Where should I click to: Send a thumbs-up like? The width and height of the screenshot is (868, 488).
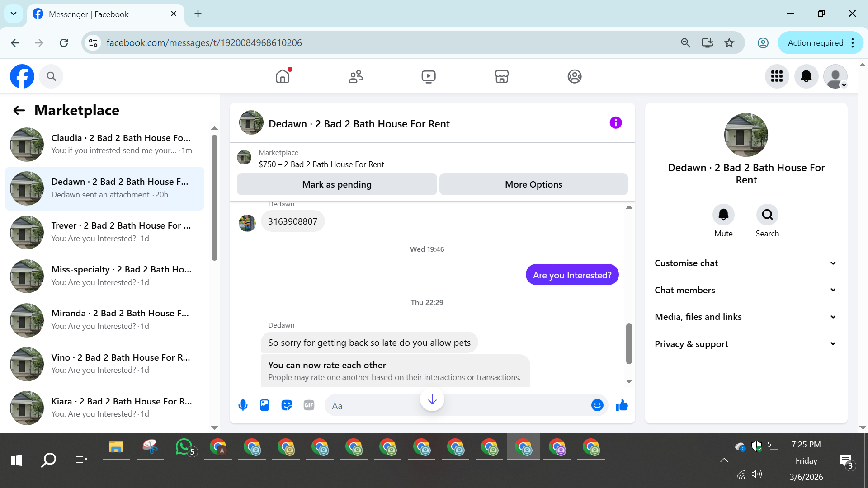pyautogui.click(x=622, y=405)
